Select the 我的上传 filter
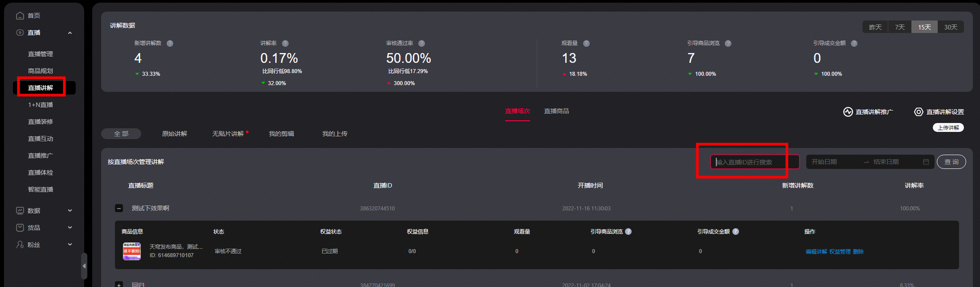Viewport: 980px width, 287px height. (335, 134)
